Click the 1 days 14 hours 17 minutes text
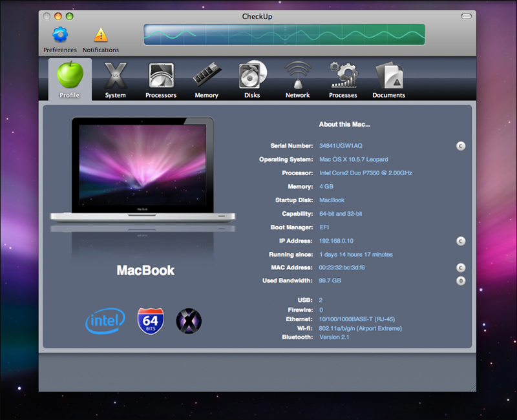517x420 pixels. point(356,255)
